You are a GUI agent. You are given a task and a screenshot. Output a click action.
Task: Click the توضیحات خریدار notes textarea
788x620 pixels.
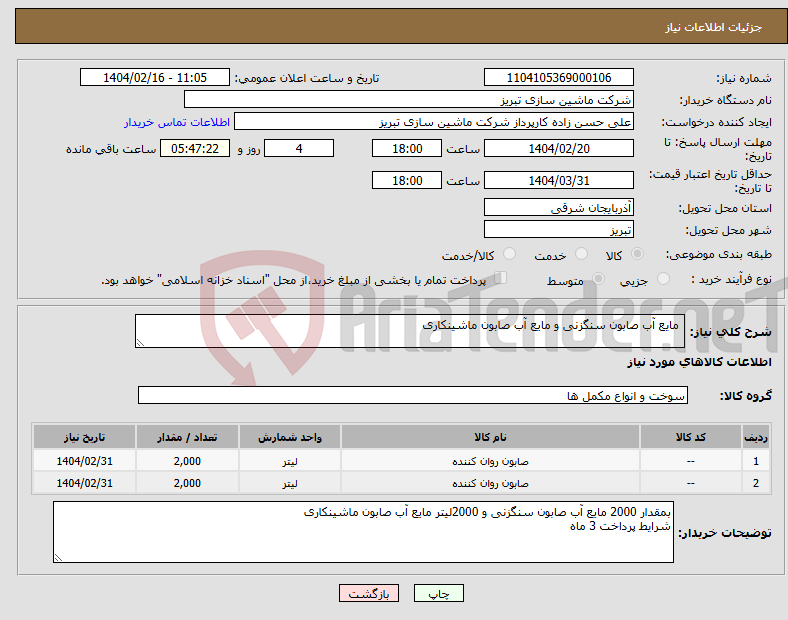363,532
